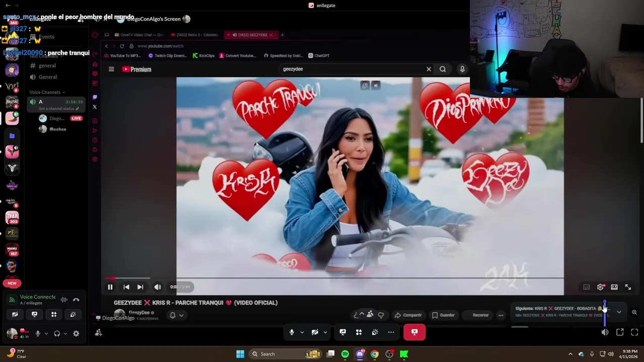Screen dimensions: 644x362
Task: Go to YouTube Premium home logo
Action: pos(136,69)
